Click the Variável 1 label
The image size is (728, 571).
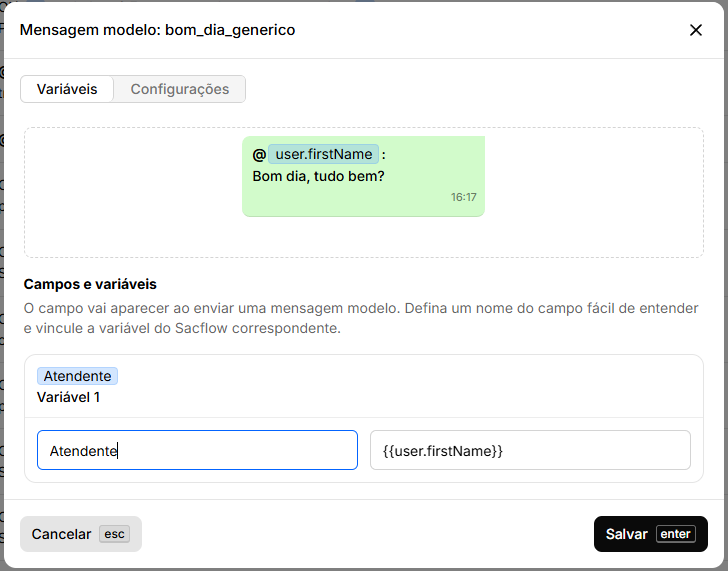tap(68, 397)
